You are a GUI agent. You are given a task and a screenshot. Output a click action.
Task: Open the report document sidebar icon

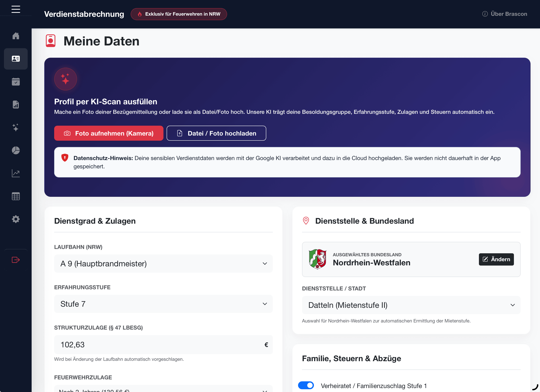point(16,105)
